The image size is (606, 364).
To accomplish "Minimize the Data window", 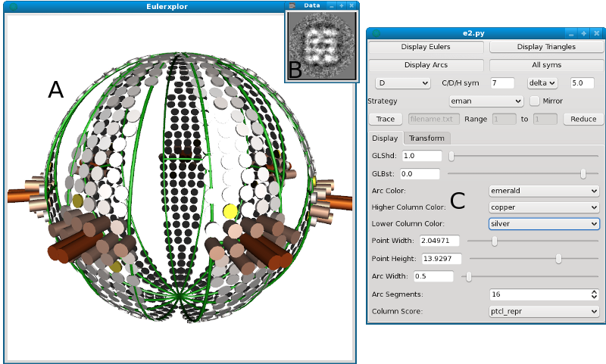I will coord(332,5).
